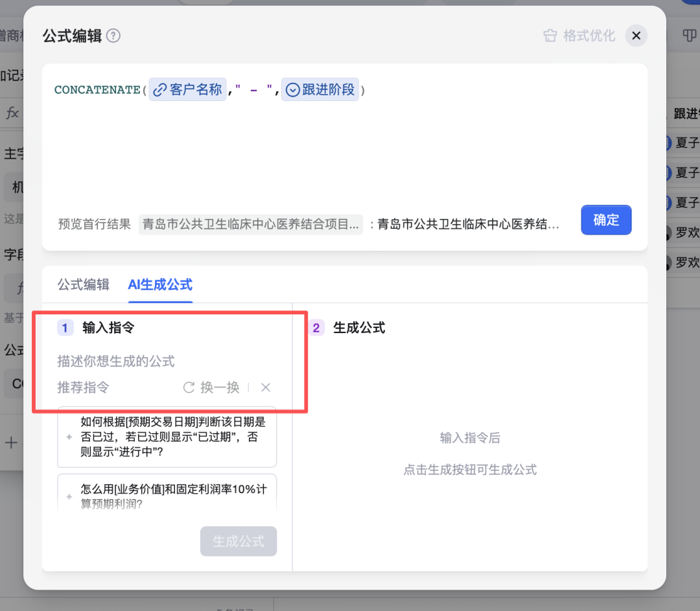
Task: Switch to the 公式编辑 tab
Action: (x=83, y=284)
